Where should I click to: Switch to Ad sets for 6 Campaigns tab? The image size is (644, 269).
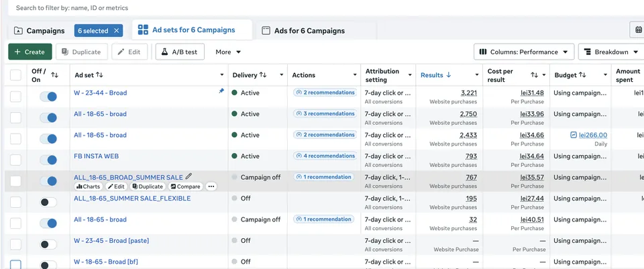click(193, 30)
